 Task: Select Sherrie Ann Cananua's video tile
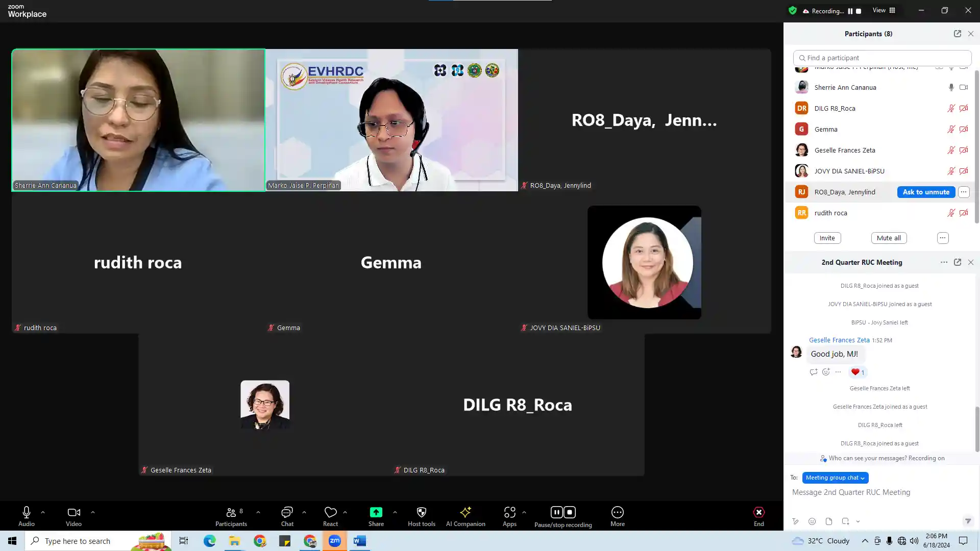138,120
